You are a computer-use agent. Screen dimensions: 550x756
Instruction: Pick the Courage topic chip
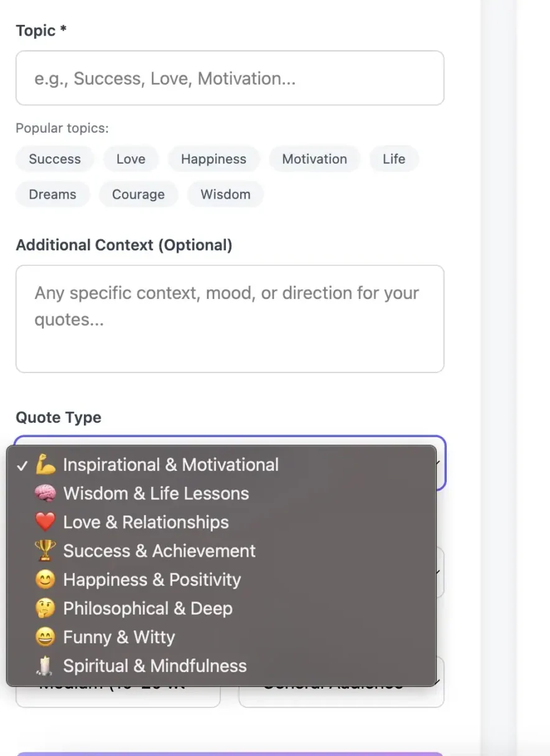(138, 194)
